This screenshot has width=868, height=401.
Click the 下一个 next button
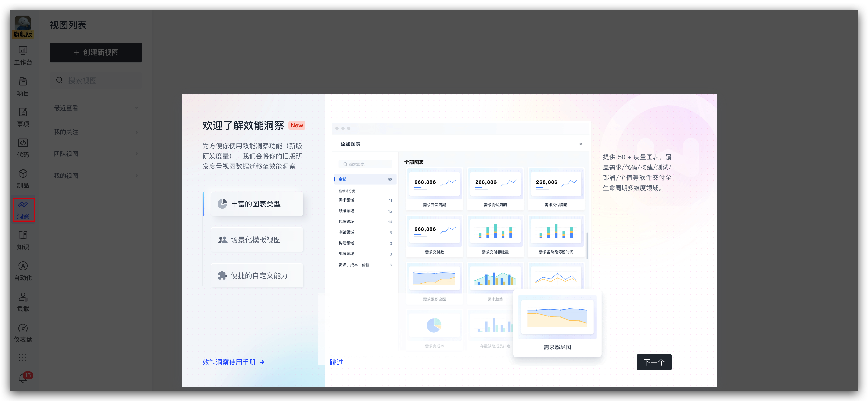654,362
